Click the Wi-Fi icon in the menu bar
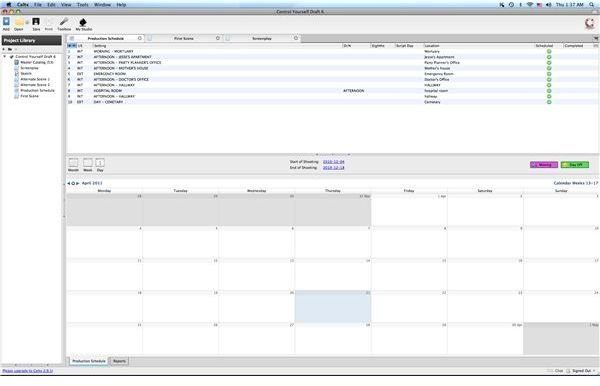The height and width of the screenshot is (386, 600). click(530, 5)
